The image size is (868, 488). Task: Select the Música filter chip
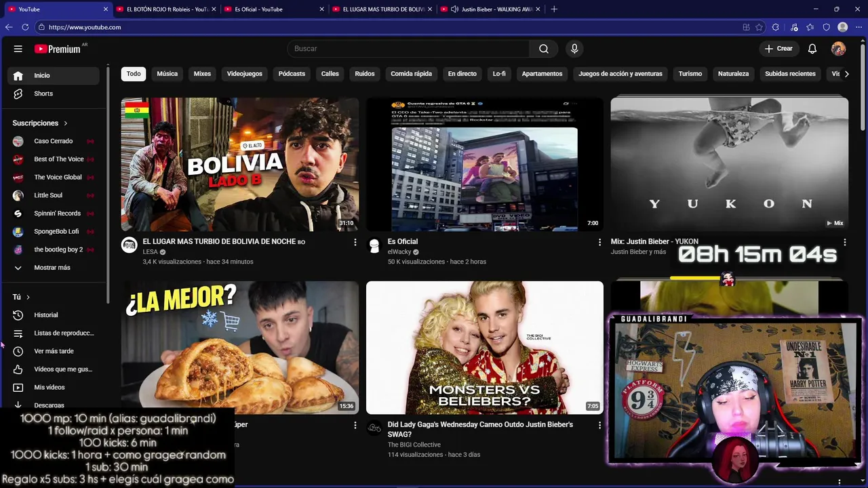tap(167, 74)
